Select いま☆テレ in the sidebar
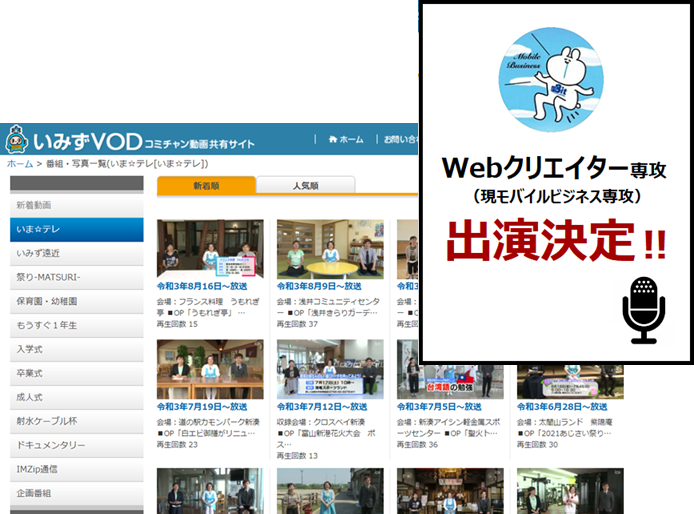The image size is (694, 514). (x=77, y=229)
